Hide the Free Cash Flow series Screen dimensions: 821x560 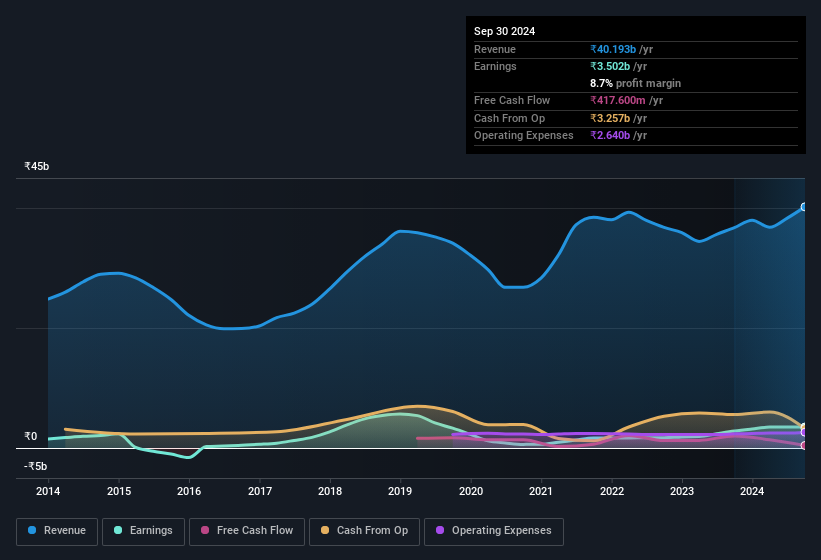(x=248, y=531)
